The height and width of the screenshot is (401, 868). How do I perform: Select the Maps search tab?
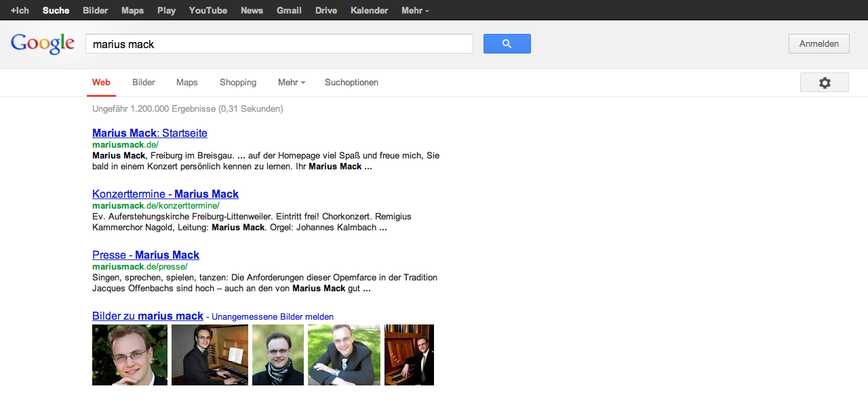186,83
